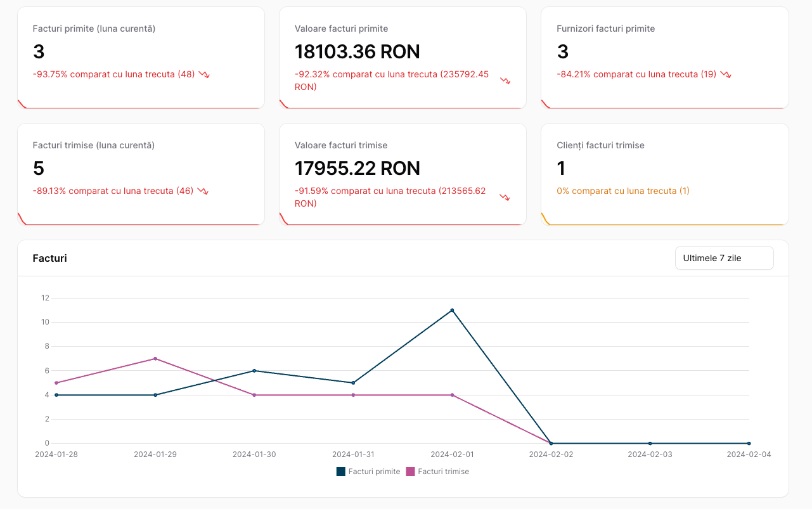812x509 pixels.
Task: Click the 2024-02-04 axis label
Action: 749,454
